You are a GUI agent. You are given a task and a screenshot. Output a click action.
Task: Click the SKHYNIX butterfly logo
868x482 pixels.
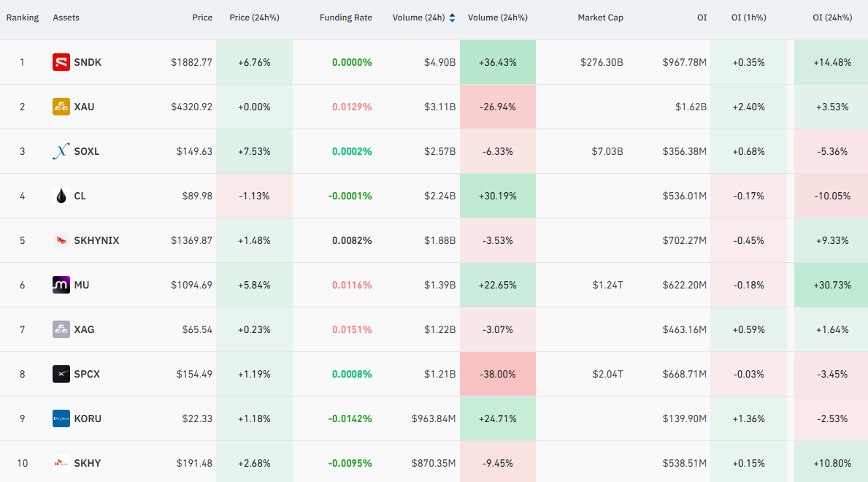pos(61,240)
